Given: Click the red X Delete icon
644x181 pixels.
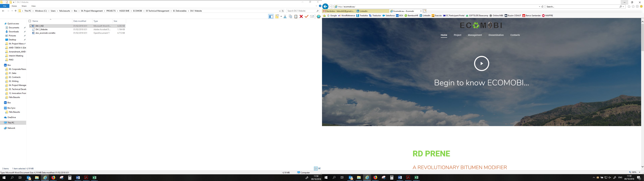Looking at the screenshot, I should [x=301, y=16].
